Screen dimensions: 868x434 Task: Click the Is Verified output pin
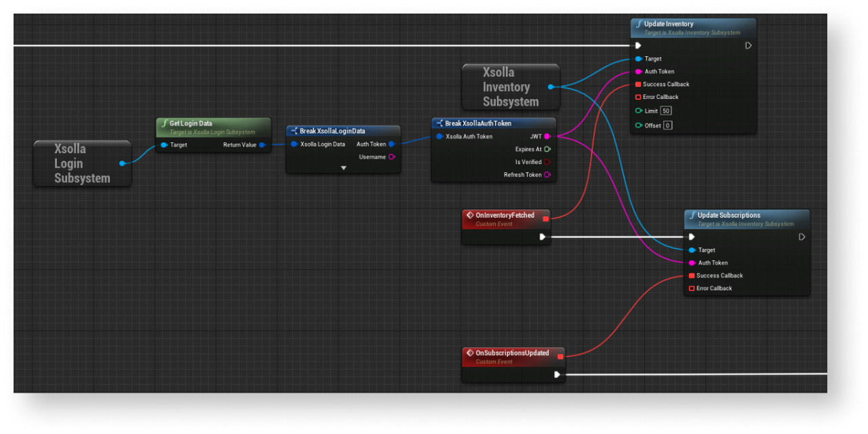pos(547,162)
